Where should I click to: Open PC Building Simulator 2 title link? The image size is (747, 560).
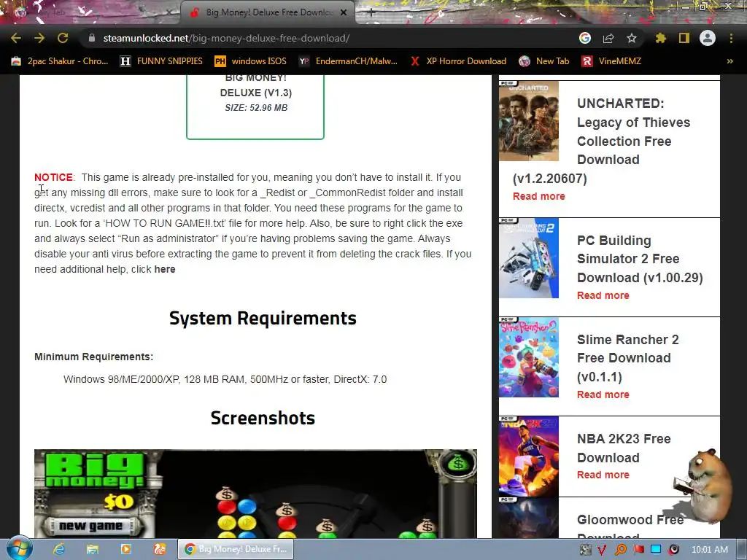(x=640, y=259)
